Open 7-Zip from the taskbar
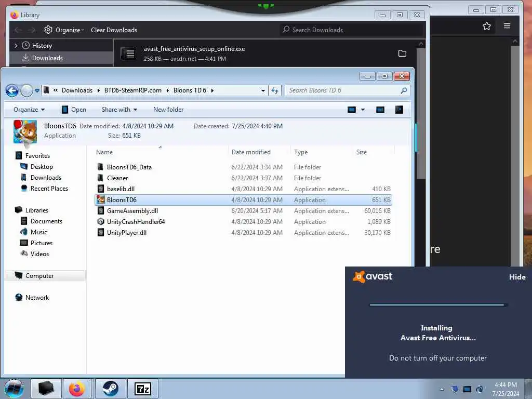The height and width of the screenshot is (399, 532). point(142,389)
